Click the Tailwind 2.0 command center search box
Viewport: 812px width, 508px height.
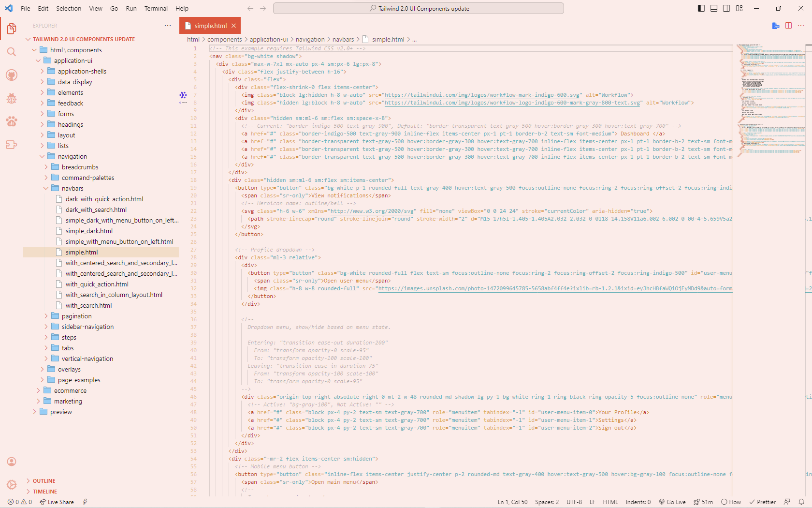click(x=418, y=8)
